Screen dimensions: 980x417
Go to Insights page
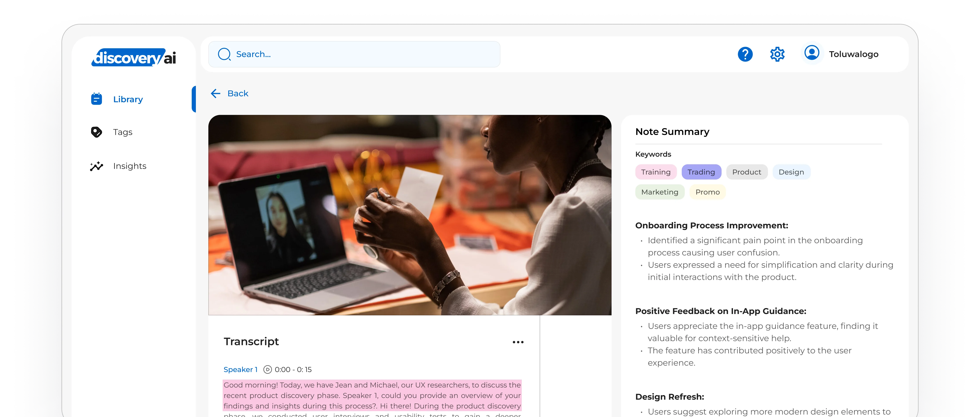click(x=130, y=166)
